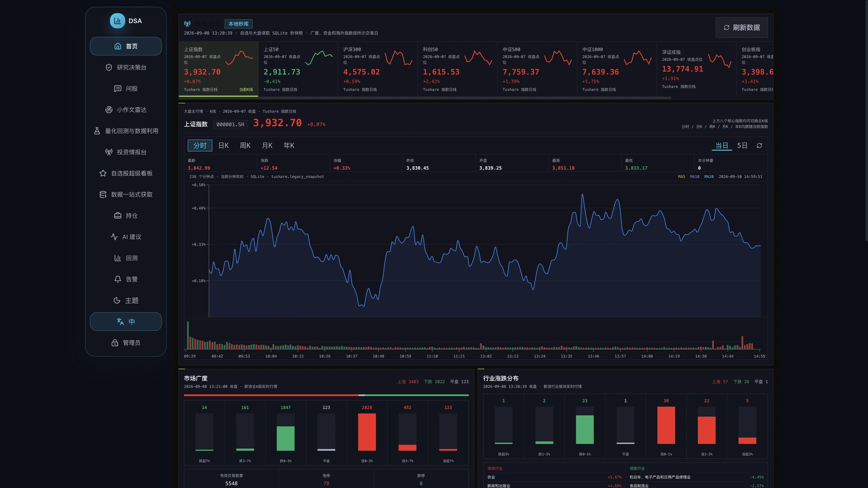Switch to 5日 range
This screenshot has width=868, height=488.
click(742, 146)
